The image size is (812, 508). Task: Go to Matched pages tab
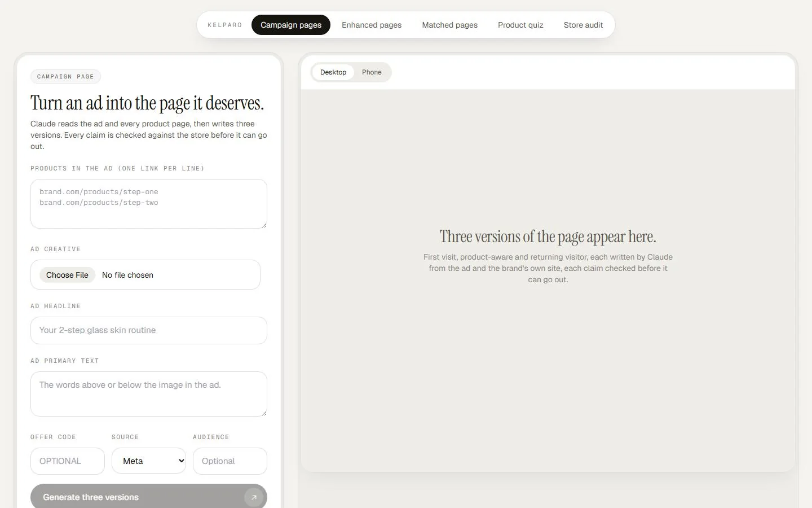450,25
